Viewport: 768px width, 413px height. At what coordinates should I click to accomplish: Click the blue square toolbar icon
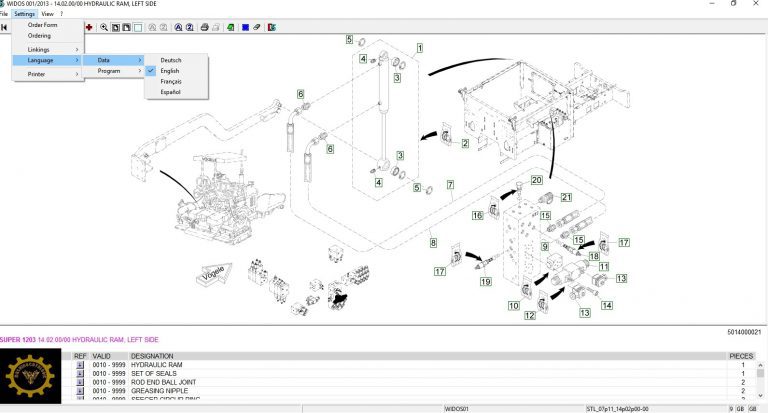coord(245,27)
